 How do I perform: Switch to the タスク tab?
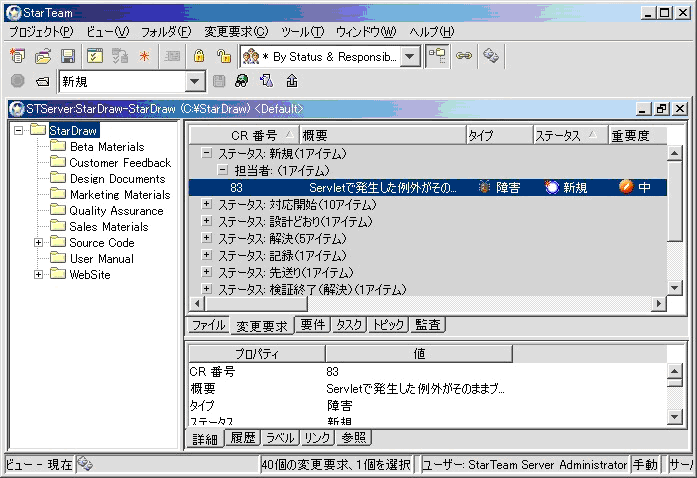coord(349,325)
